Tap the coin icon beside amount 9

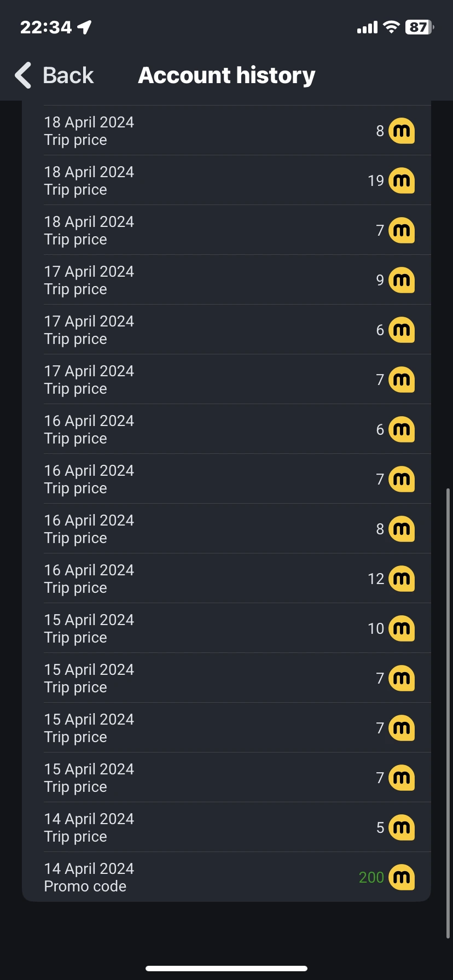coord(402,280)
